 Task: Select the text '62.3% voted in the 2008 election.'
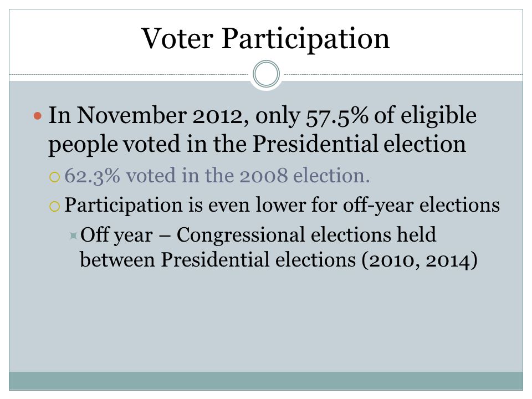coord(217,176)
